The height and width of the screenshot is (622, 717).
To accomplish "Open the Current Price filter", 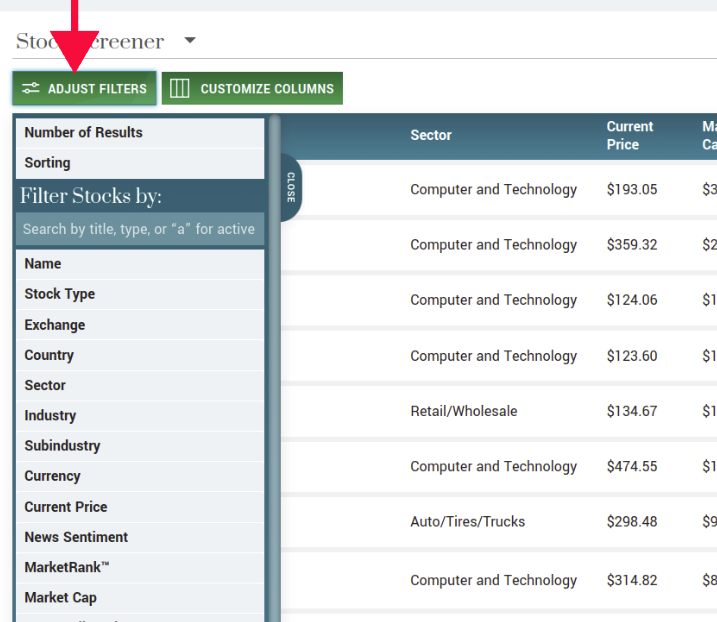I will 66,507.
